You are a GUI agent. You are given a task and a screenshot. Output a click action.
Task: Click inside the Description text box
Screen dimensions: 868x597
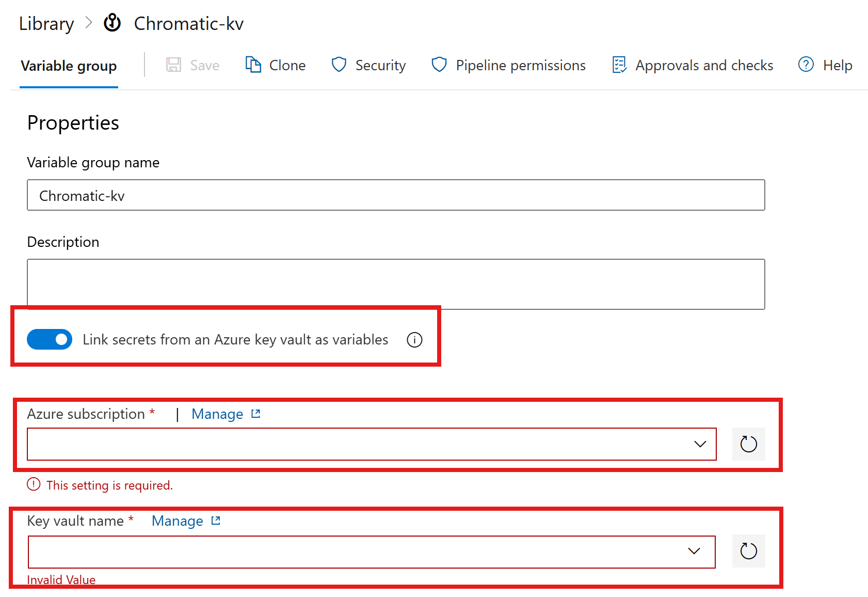pyautogui.click(x=395, y=284)
